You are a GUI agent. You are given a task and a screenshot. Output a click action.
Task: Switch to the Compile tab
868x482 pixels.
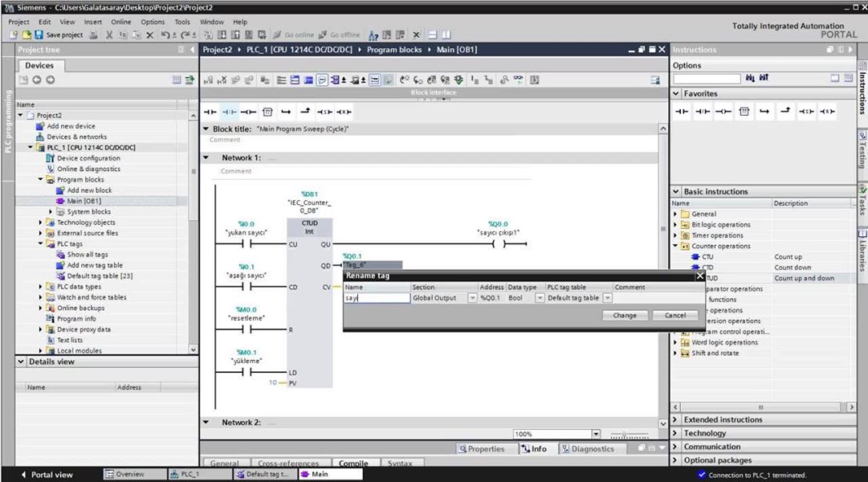point(353,463)
